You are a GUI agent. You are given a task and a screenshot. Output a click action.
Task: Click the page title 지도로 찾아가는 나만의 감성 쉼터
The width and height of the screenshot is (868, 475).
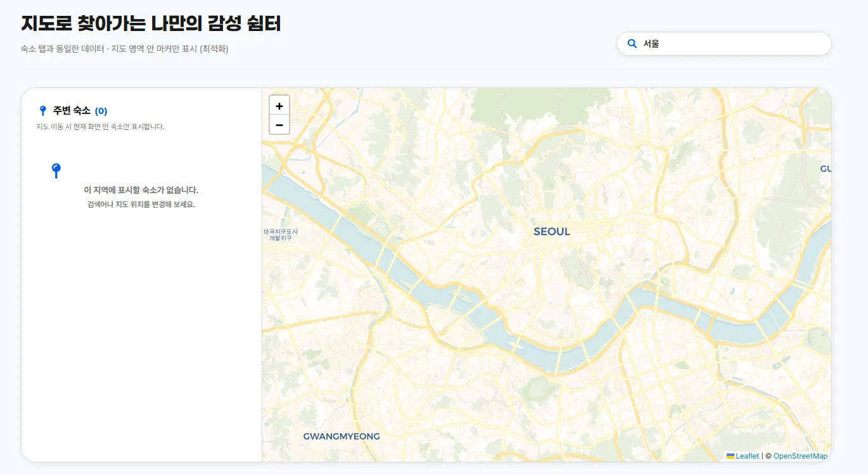coord(151,23)
